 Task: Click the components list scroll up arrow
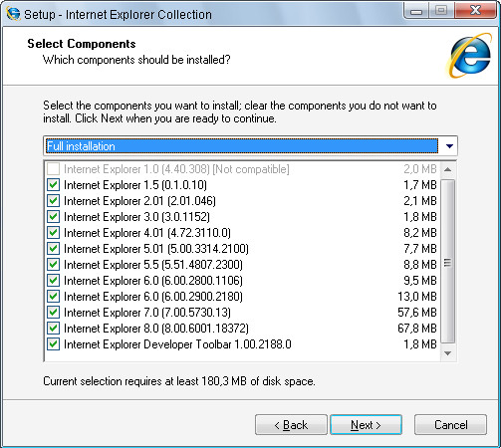[447, 169]
